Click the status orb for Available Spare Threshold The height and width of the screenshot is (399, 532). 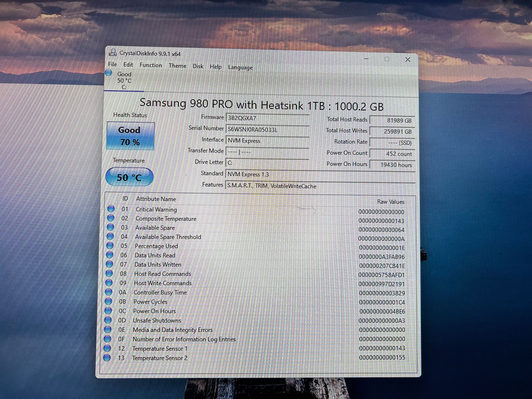[110, 236]
